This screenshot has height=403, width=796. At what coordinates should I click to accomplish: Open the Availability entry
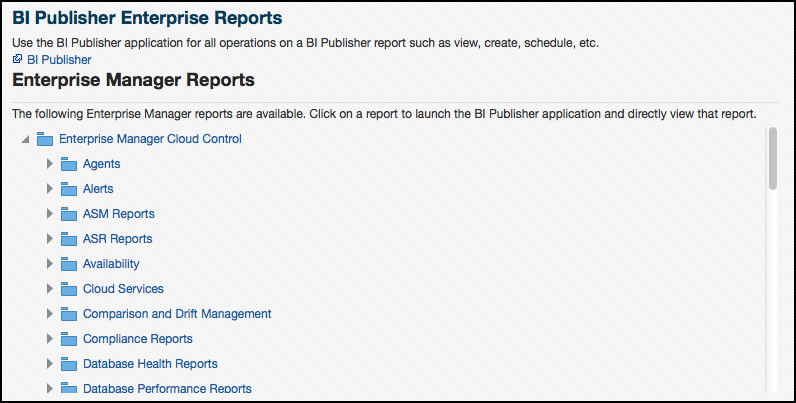pos(111,263)
